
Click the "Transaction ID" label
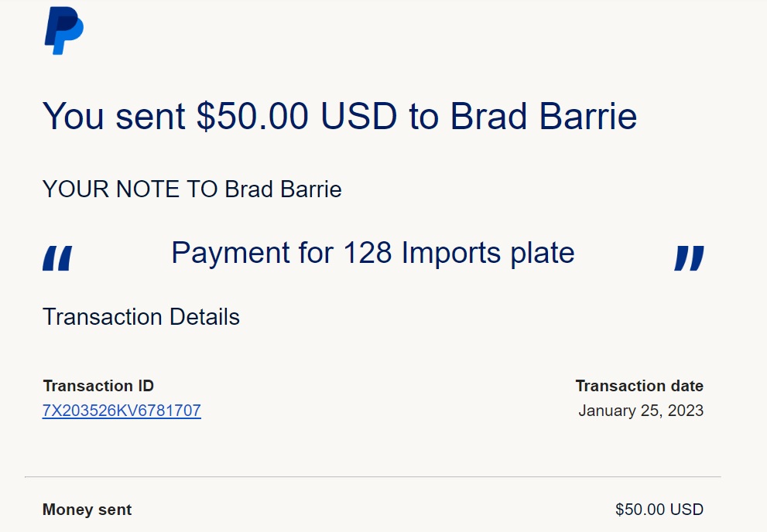pos(98,386)
